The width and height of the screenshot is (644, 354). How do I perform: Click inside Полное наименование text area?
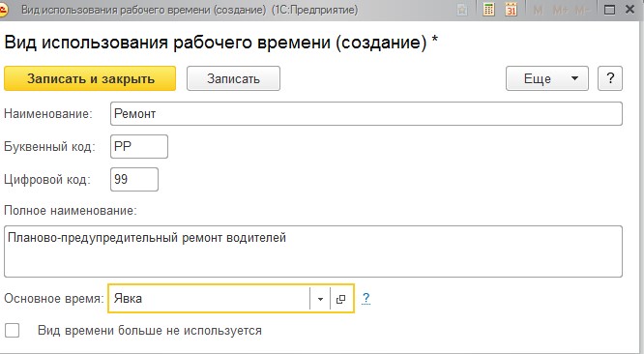[313, 251]
